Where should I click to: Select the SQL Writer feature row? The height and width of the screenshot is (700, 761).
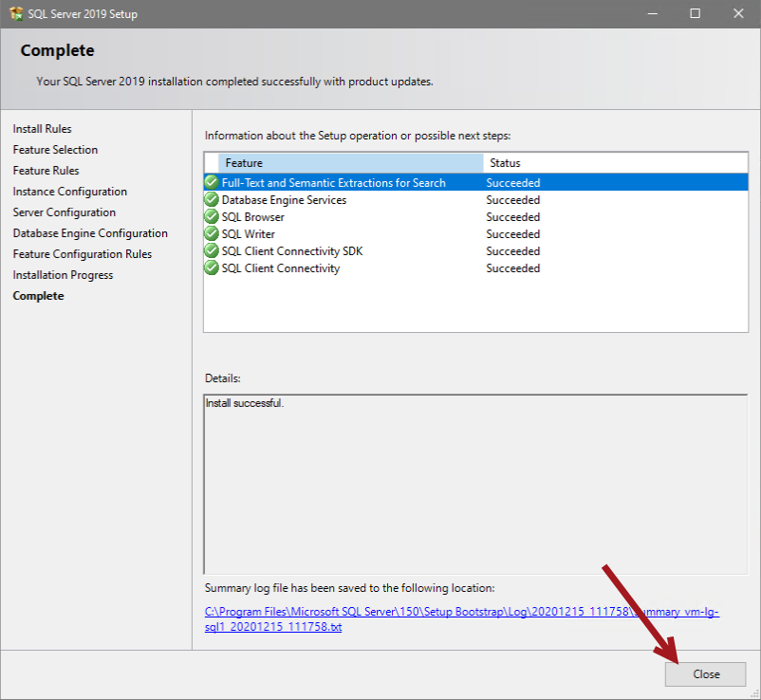coord(475,233)
